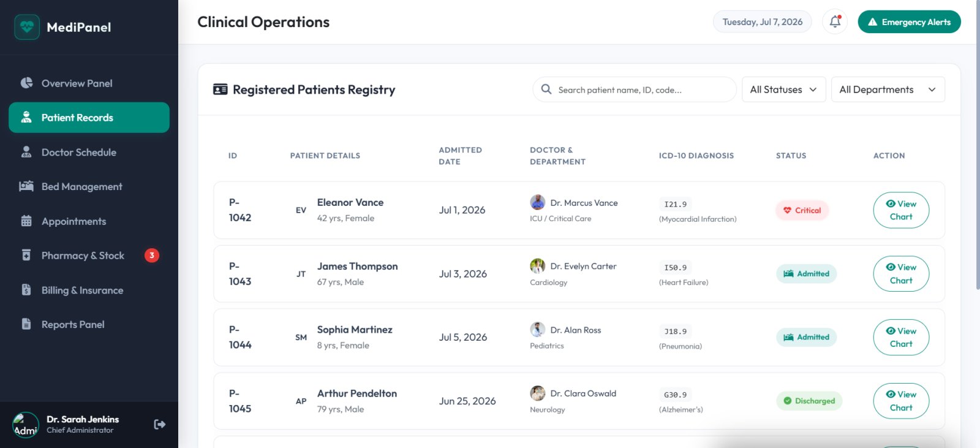The width and height of the screenshot is (980, 448).
Task: Click Dr. Sarah Jenkins profile avatar
Action: (x=26, y=425)
